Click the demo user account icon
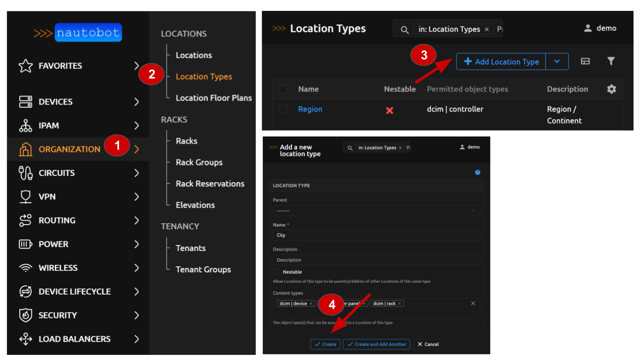 pos(587,28)
